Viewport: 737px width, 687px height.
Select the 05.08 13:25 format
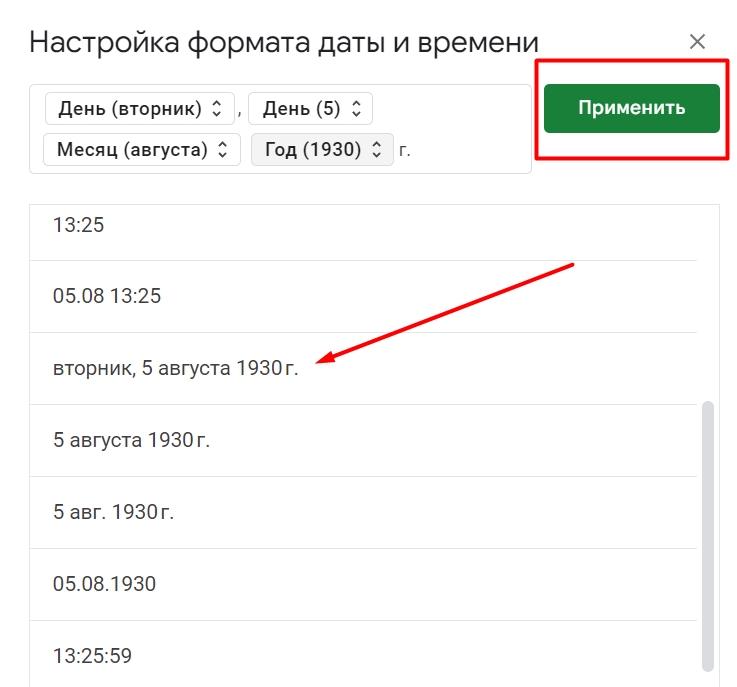107,296
